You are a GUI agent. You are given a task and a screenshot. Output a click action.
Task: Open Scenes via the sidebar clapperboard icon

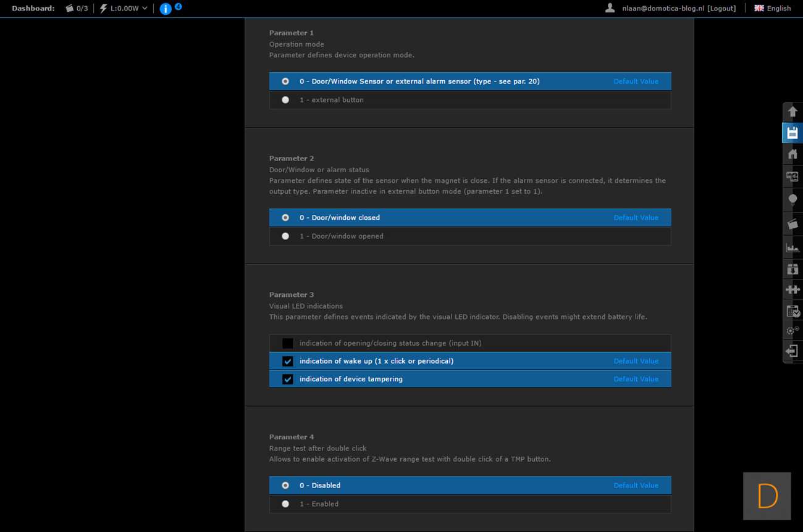792,223
